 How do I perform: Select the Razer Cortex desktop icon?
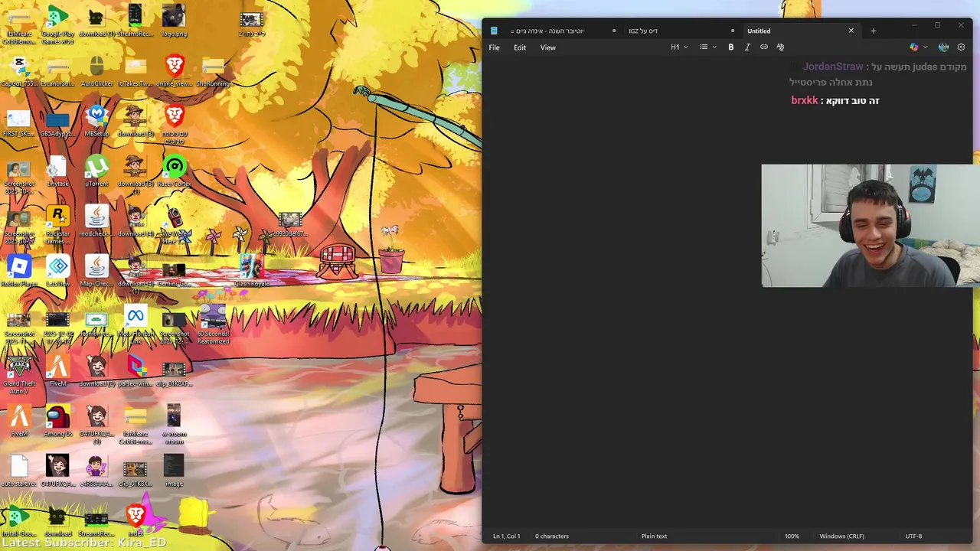click(x=175, y=171)
